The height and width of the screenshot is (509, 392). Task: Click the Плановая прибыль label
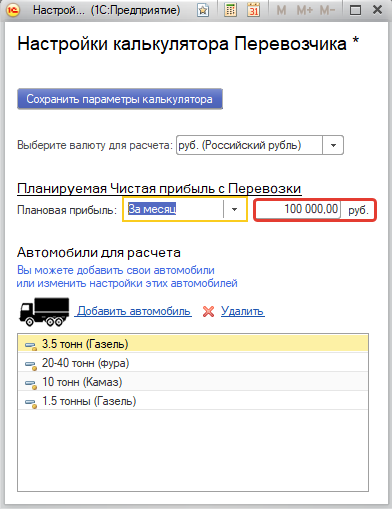[x=67, y=210]
